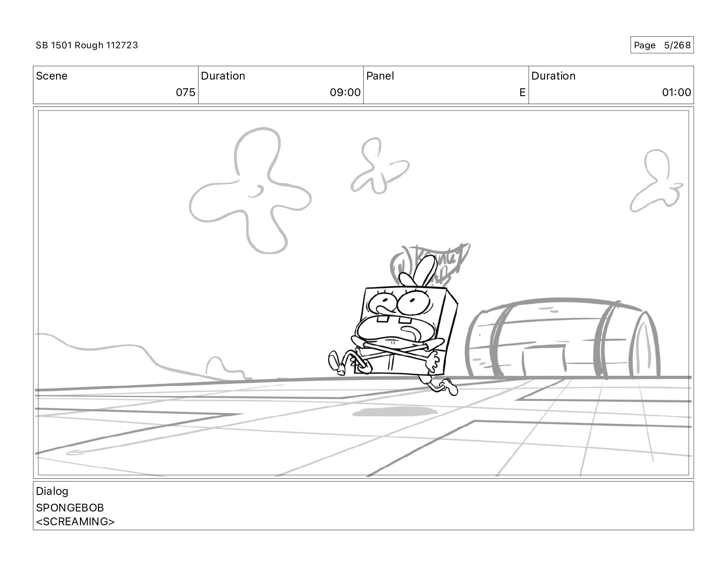The width and height of the screenshot is (728, 563).
Task: Click the panel duration value '01:00'
Action: pos(677,92)
